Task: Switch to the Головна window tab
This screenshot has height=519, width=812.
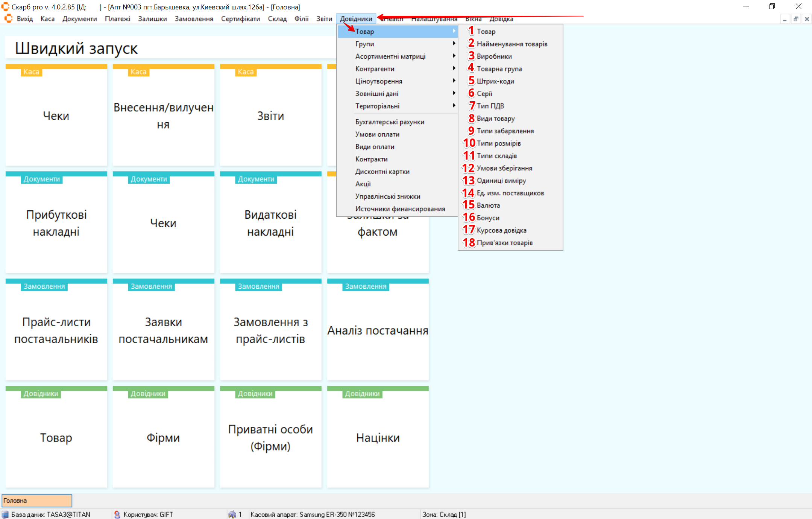Action: pyautogui.click(x=37, y=501)
